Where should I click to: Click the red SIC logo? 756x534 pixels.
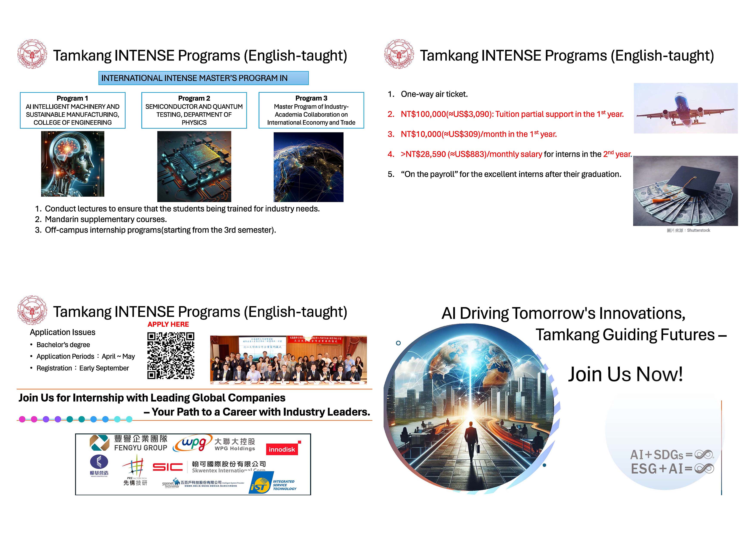(x=168, y=467)
